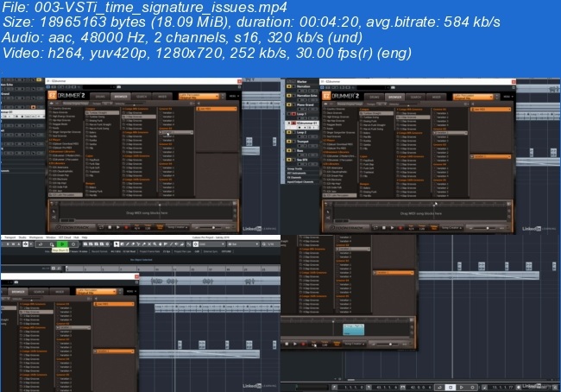The width and height of the screenshot is (561, 392).
Task: Toggle red solo button on Loop 1 track
Action: coord(293,114)
